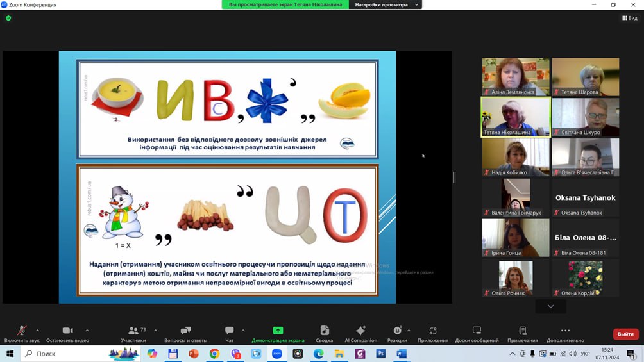644x362 pixels.
Task: Select Ольга Рочняк video tile
Action: click(516, 278)
